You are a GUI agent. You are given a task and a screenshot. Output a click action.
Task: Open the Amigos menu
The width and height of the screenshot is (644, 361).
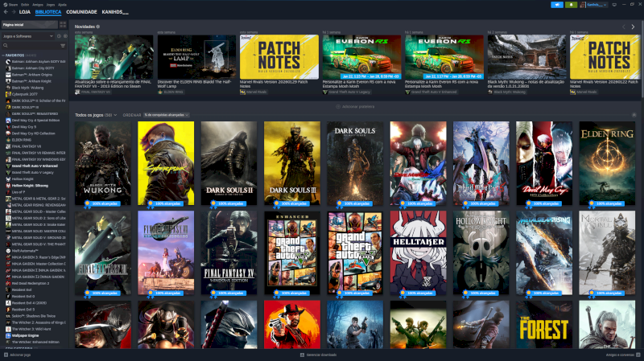[38, 4]
